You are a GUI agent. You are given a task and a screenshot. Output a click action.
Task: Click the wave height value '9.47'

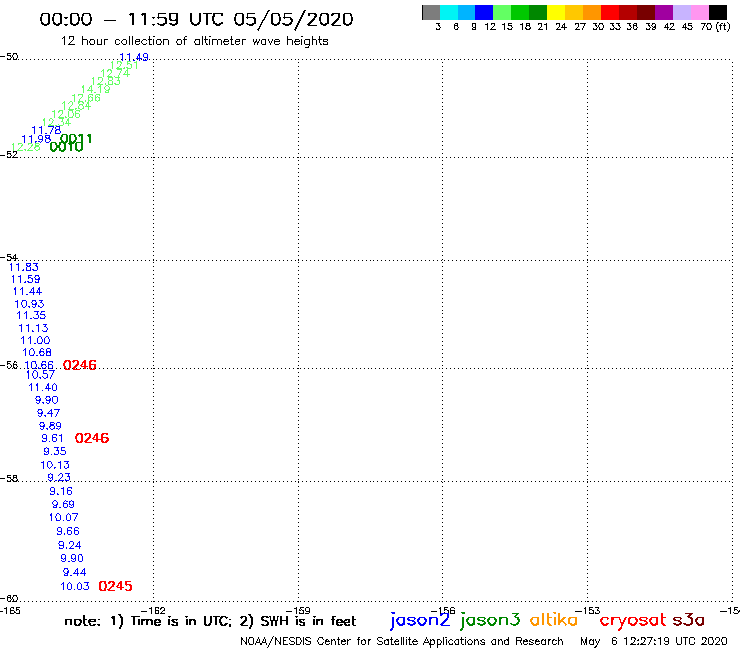(x=48, y=413)
